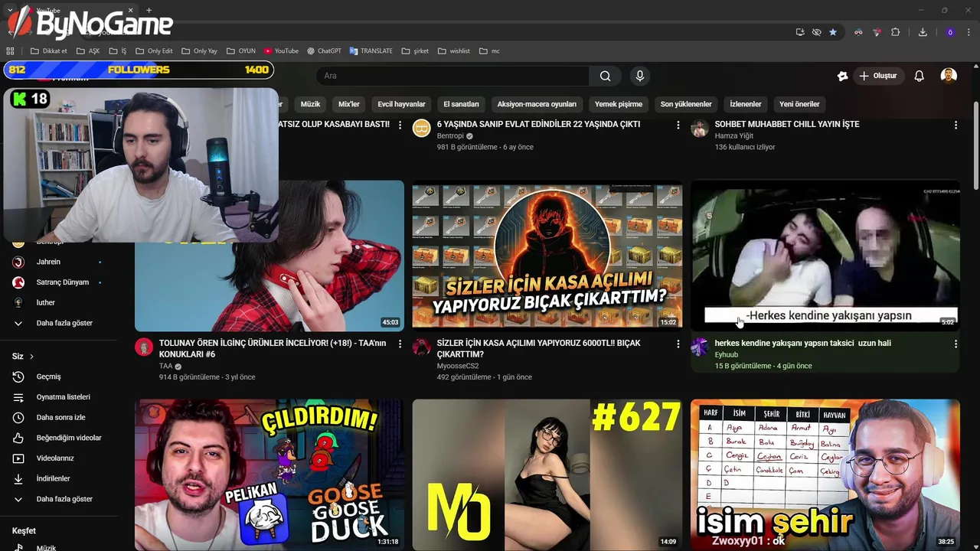Select the Müzik filter chip

[x=310, y=104]
